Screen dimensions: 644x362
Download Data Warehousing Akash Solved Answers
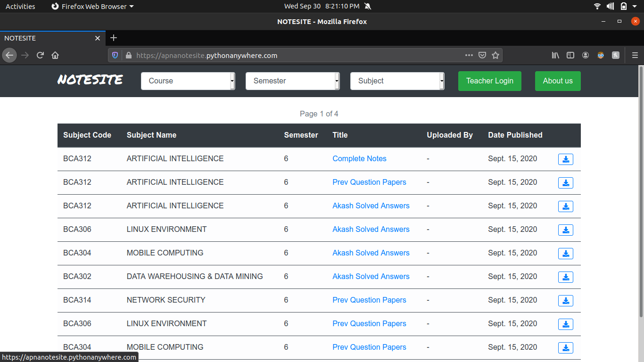coord(566,277)
